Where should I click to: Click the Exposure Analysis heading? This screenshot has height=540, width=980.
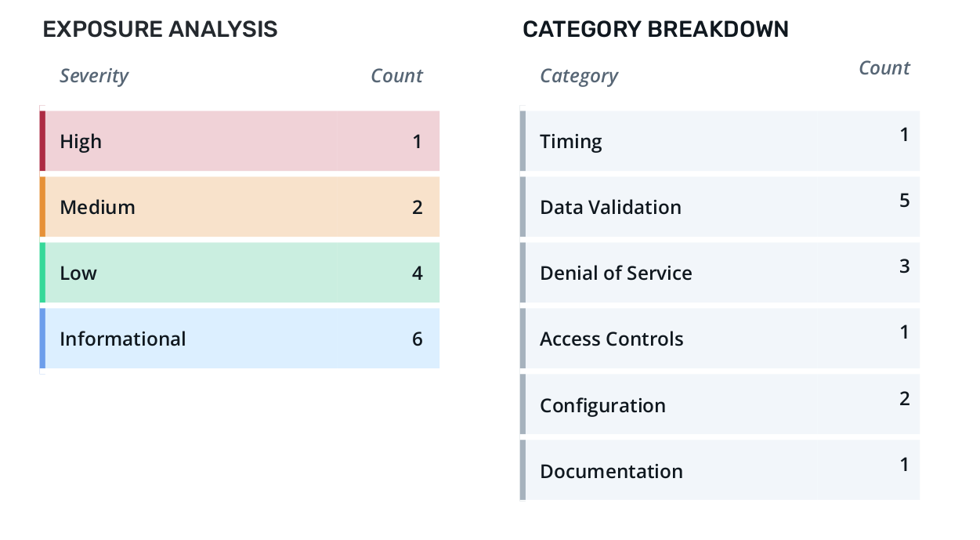[x=160, y=30]
